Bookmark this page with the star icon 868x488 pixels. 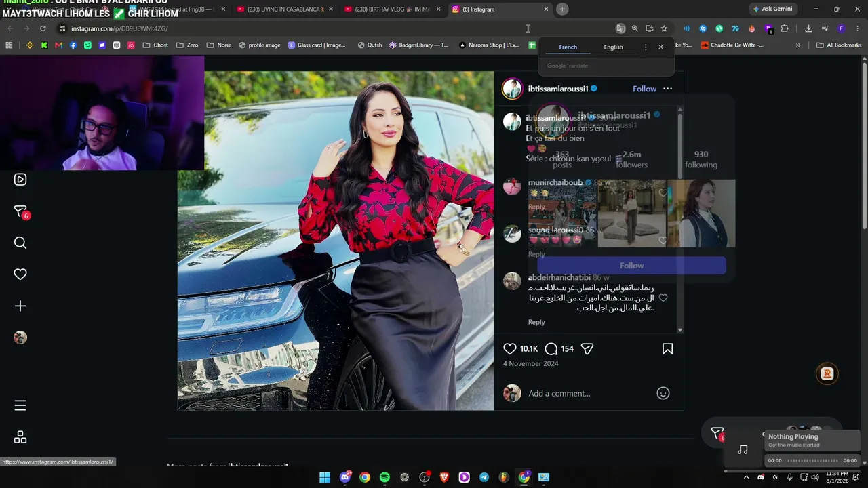[x=664, y=28]
